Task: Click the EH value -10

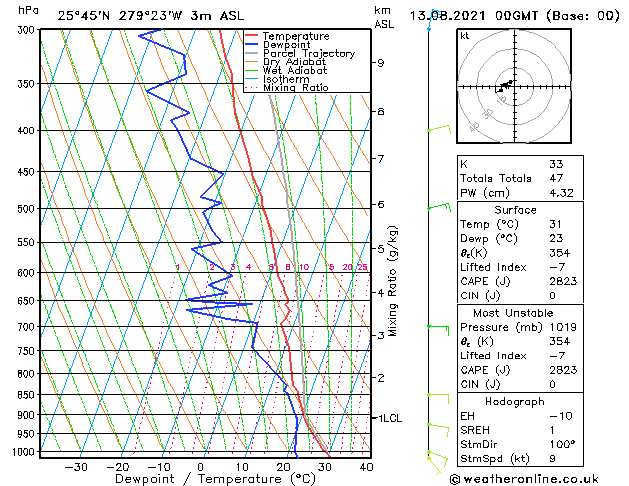Action: click(561, 416)
